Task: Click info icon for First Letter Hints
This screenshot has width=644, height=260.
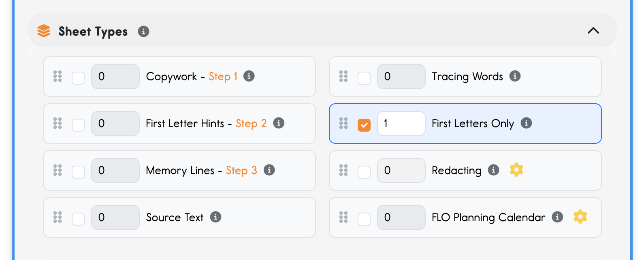Action: click(279, 123)
